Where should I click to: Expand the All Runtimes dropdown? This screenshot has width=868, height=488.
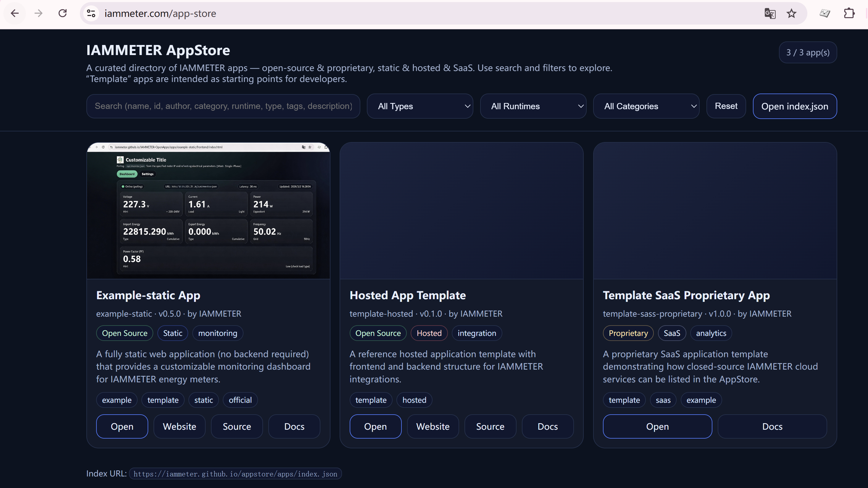coord(533,106)
